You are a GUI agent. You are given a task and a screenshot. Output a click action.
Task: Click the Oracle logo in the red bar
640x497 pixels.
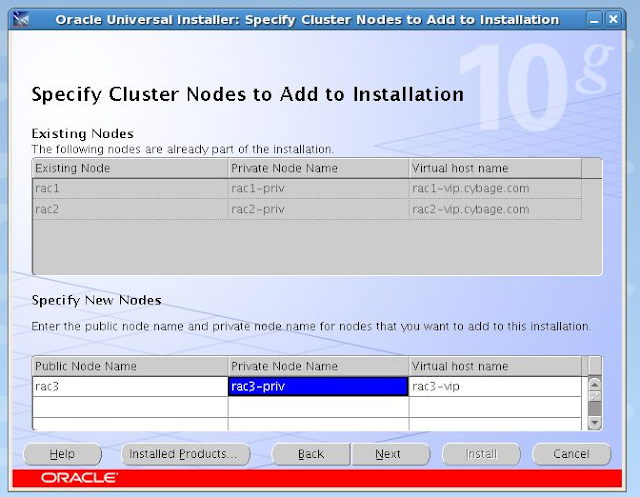79,478
